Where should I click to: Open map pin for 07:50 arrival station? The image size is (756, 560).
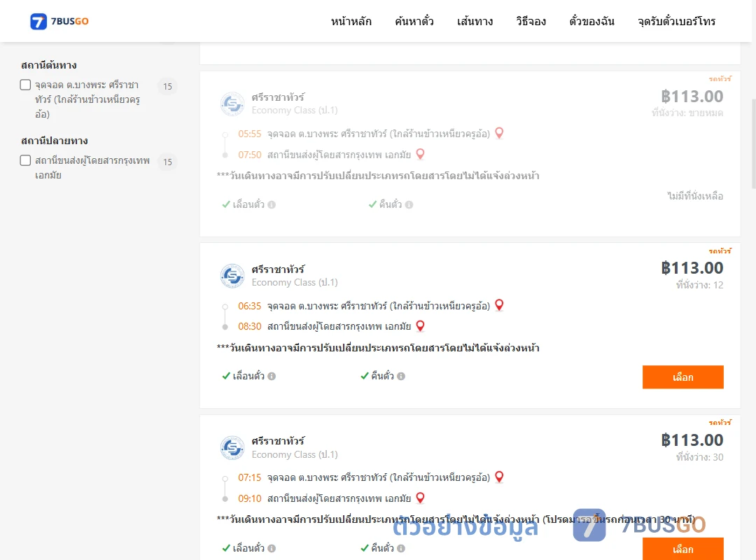[x=421, y=154]
